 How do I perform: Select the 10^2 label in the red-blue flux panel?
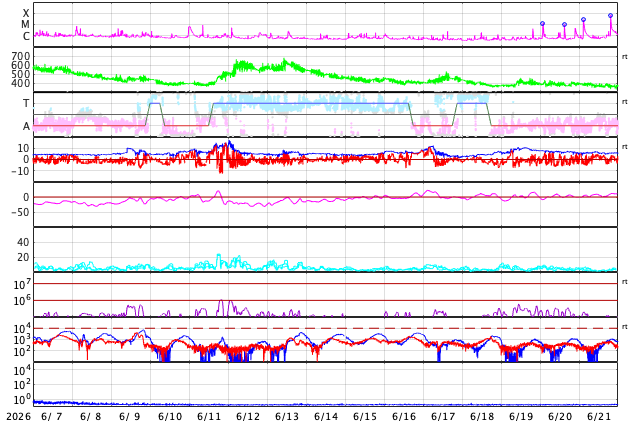tap(22, 352)
